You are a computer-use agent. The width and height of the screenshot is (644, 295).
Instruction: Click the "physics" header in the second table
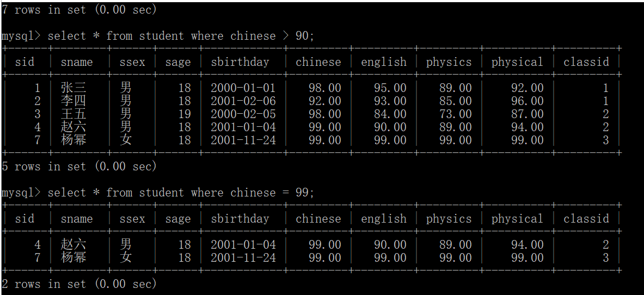coord(449,219)
